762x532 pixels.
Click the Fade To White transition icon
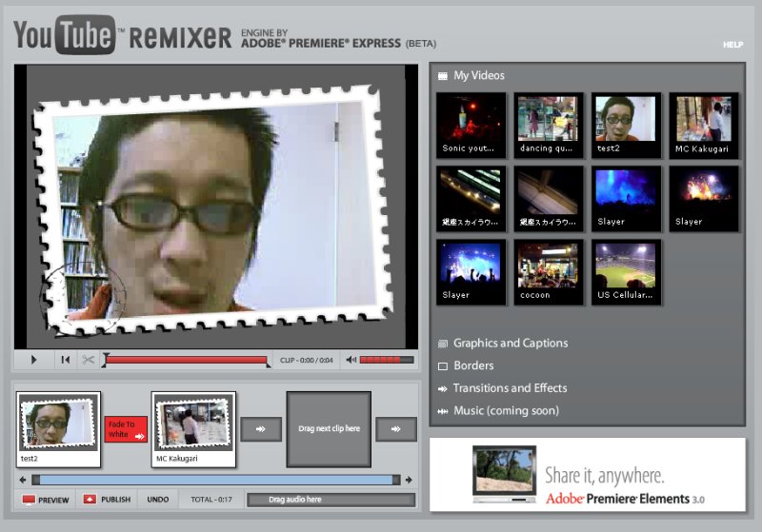(127, 429)
